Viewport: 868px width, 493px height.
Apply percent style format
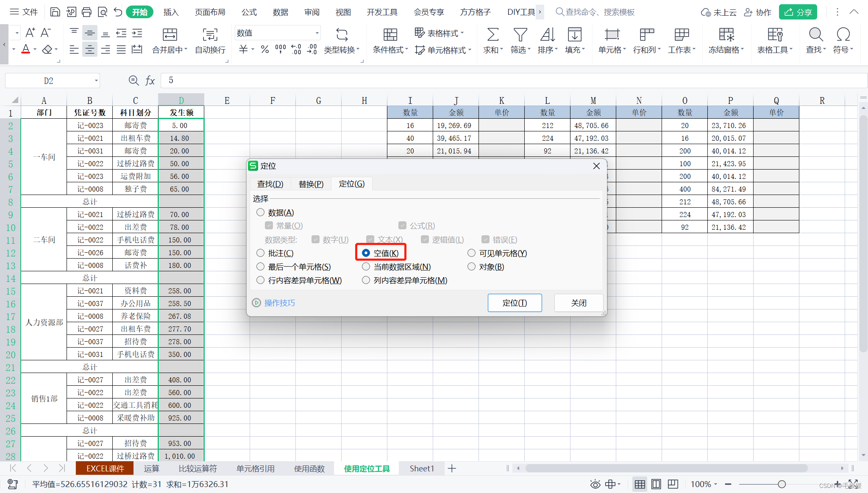[x=265, y=50]
